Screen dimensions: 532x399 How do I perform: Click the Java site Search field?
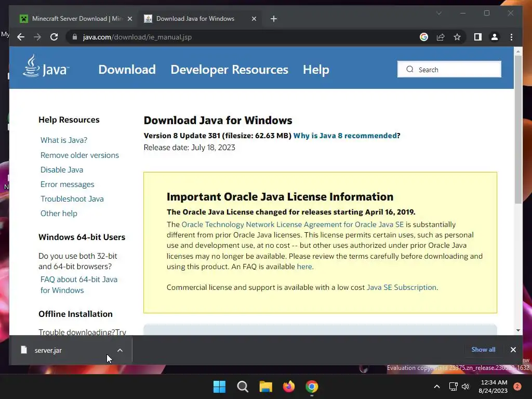pyautogui.click(x=449, y=69)
